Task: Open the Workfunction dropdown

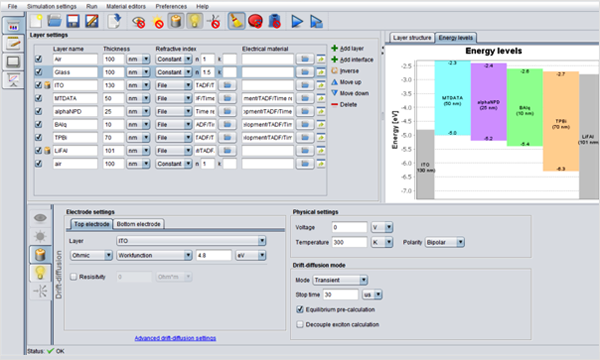Action: click(154, 255)
